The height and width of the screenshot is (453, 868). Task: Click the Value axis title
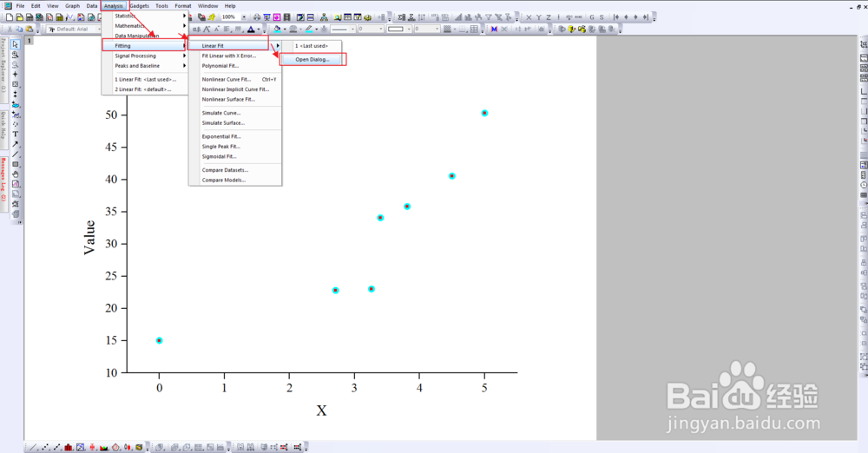point(89,238)
